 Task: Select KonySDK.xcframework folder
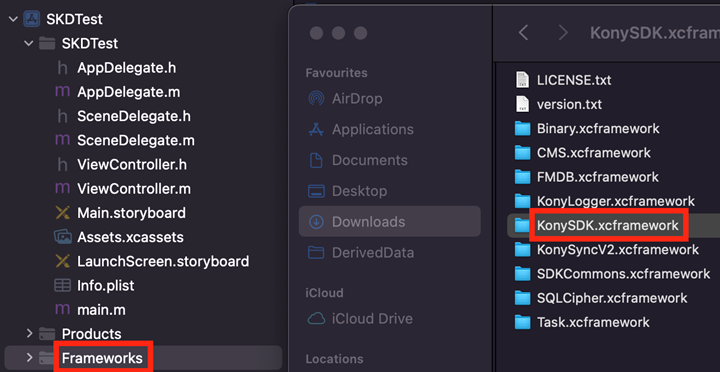point(608,225)
